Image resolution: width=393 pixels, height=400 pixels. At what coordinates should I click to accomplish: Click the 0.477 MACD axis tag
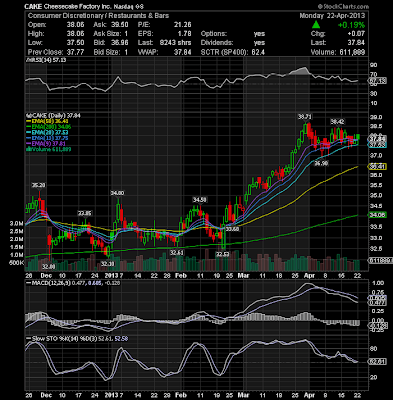coord(376,303)
